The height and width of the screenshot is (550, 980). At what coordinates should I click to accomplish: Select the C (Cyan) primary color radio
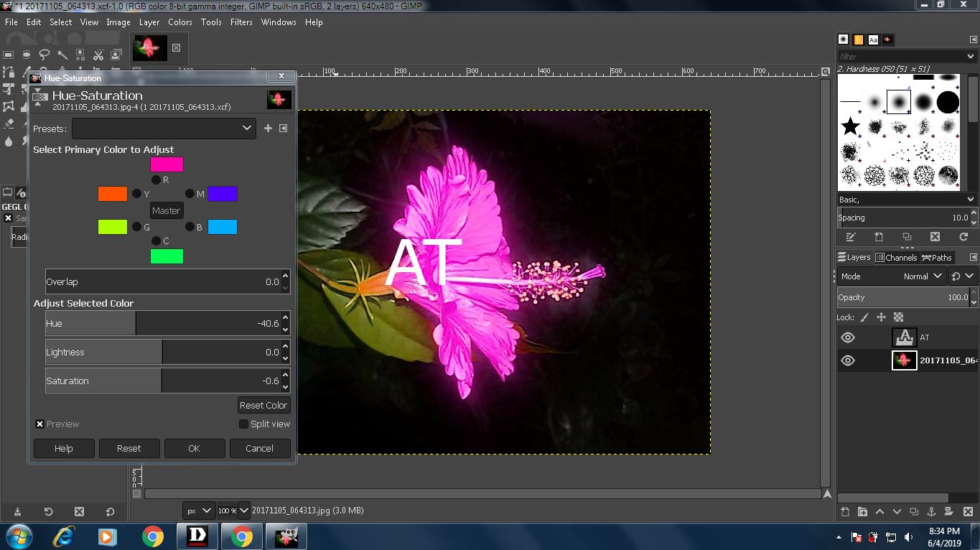pyautogui.click(x=156, y=241)
